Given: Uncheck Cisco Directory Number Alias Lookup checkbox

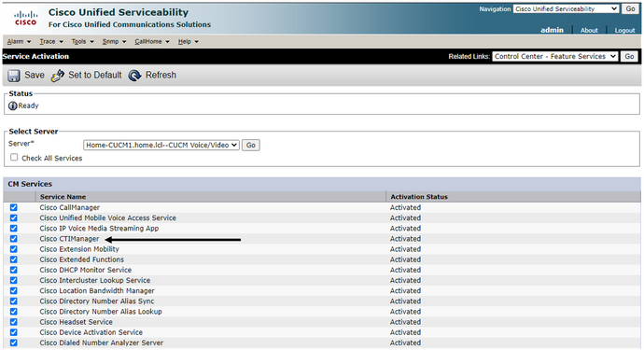Looking at the screenshot, I should (x=14, y=312).
